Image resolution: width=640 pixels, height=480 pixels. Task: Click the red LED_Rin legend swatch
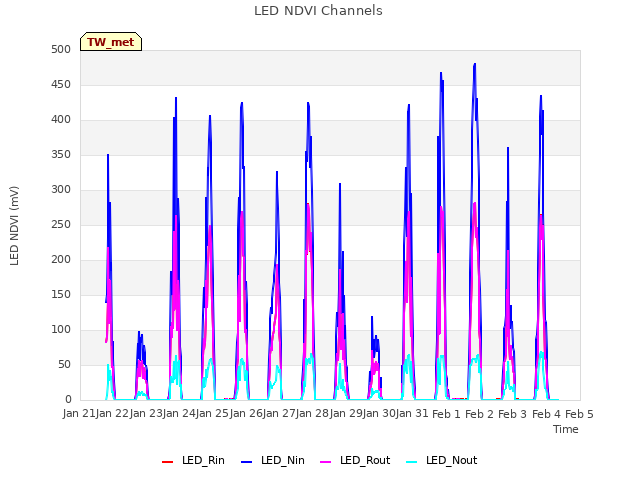click(x=167, y=462)
